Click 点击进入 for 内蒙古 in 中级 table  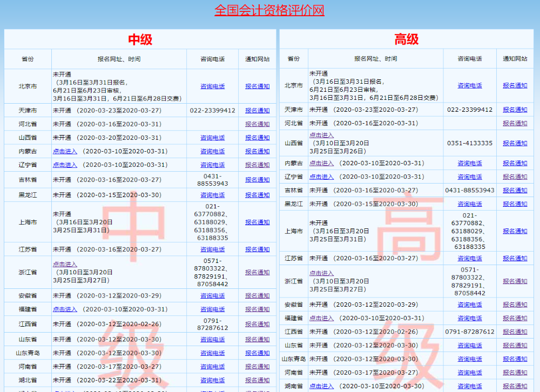coord(65,151)
